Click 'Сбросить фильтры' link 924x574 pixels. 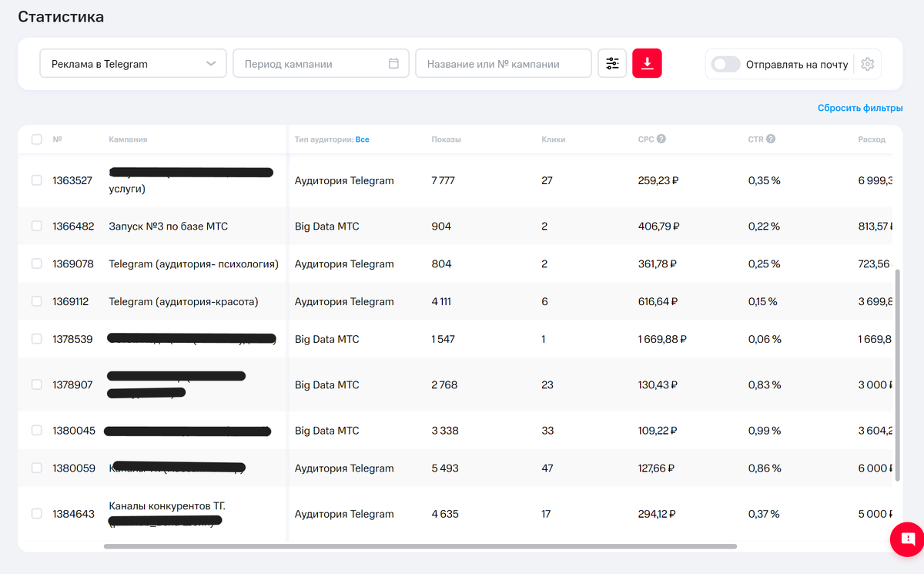860,109
